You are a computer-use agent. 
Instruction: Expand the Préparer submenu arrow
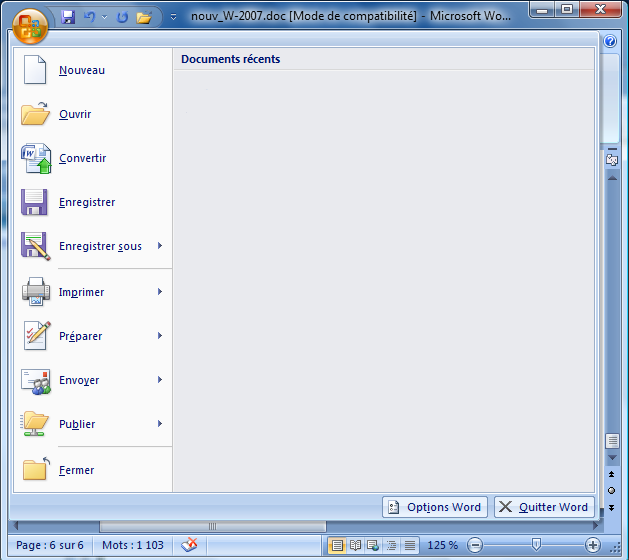(x=160, y=335)
